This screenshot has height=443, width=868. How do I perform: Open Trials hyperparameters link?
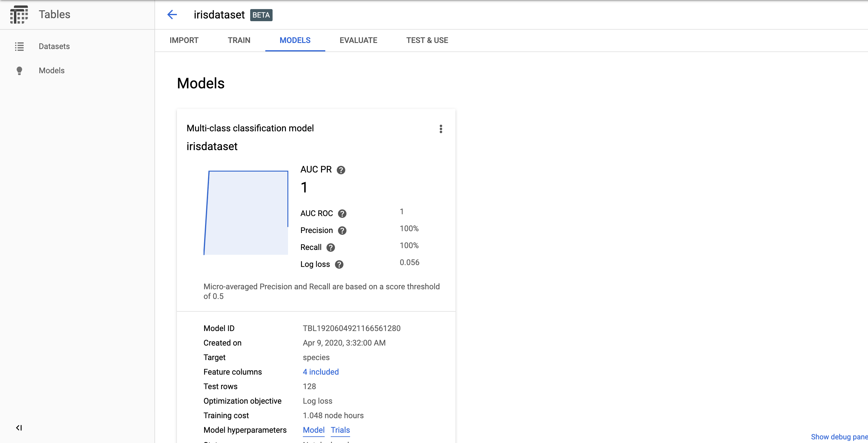pos(340,430)
